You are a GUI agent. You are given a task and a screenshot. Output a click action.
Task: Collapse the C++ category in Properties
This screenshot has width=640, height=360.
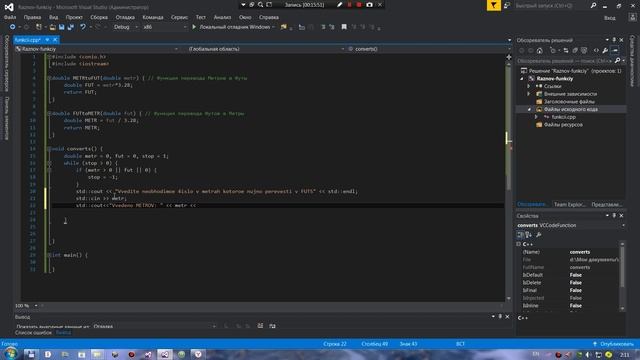click(519, 244)
